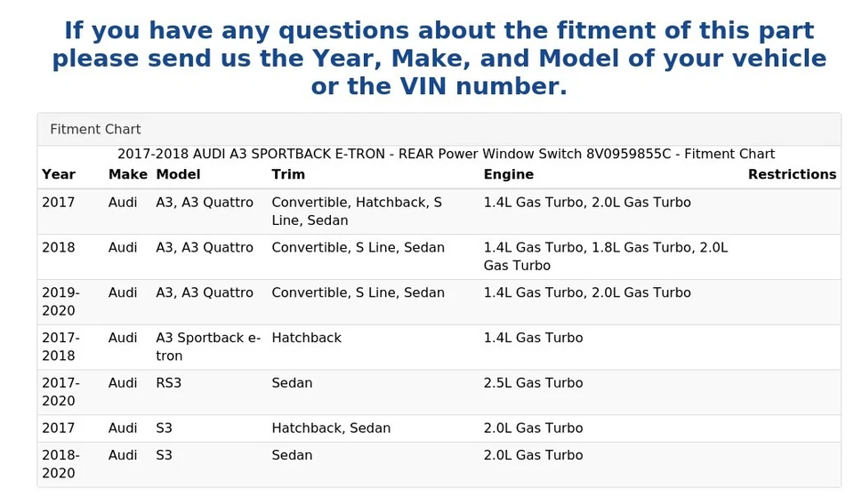This screenshot has width=854, height=504.
Task: Select the 2017 A3, A3 Quattro row
Action: click(x=439, y=212)
